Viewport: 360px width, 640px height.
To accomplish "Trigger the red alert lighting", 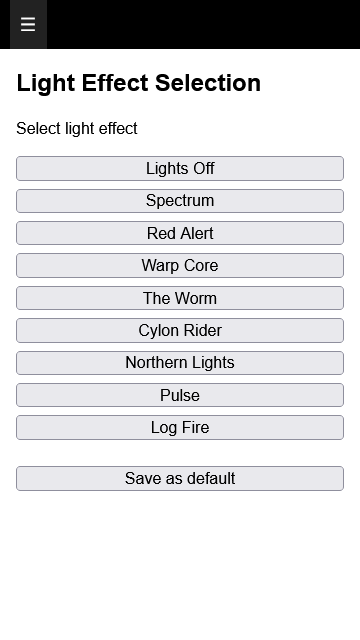I will coord(180,233).
